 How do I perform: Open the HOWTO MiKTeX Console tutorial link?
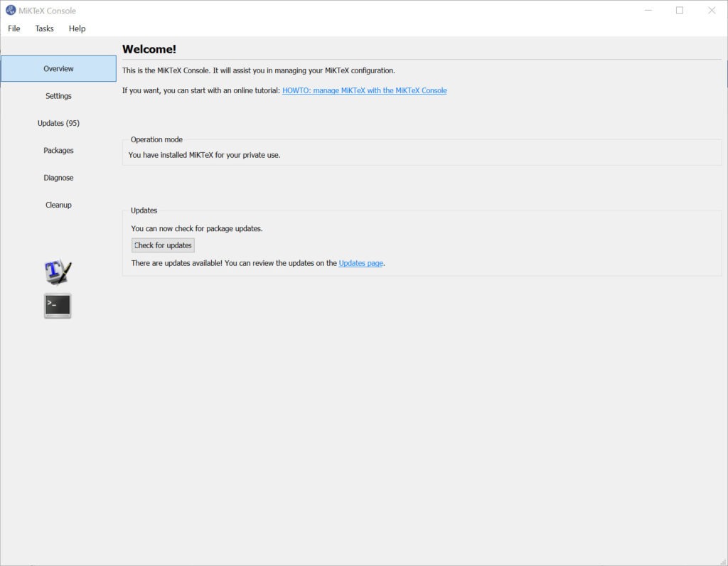(365, 90)
